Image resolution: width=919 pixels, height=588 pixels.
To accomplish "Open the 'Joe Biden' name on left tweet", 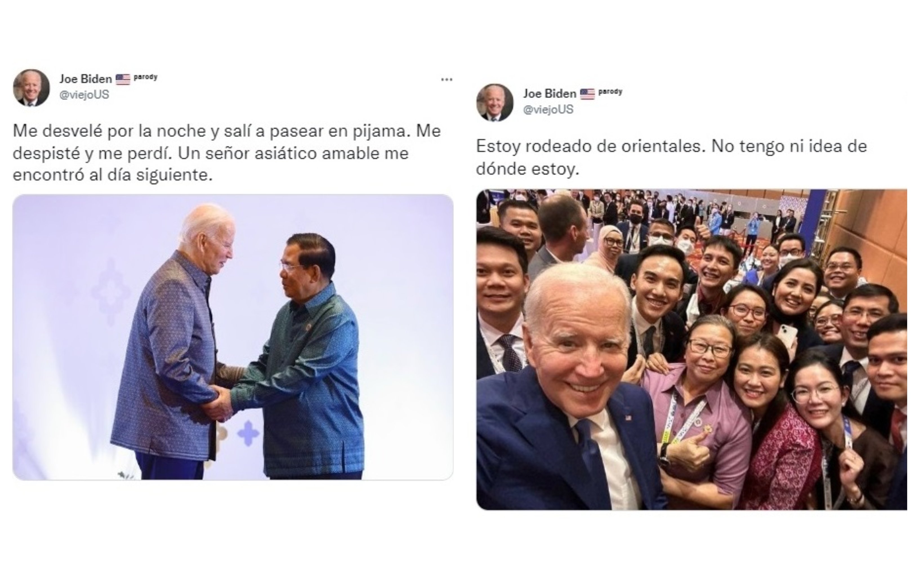I will click(x=86, y=79).
